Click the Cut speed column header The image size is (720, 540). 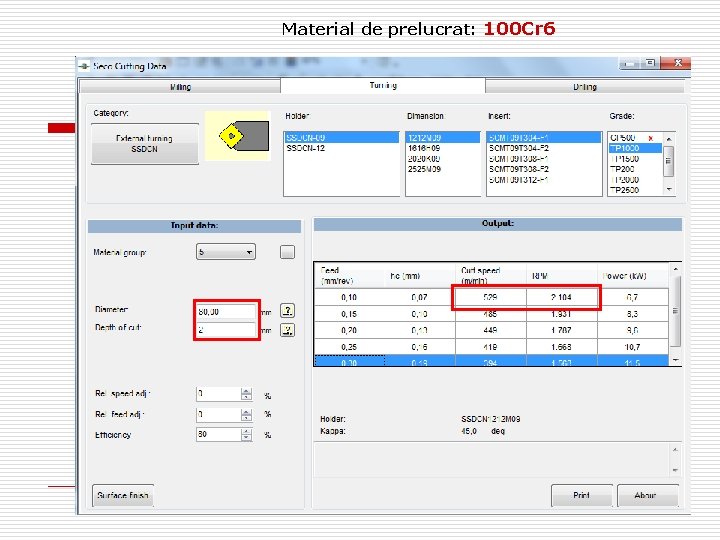tap(491, 276)
